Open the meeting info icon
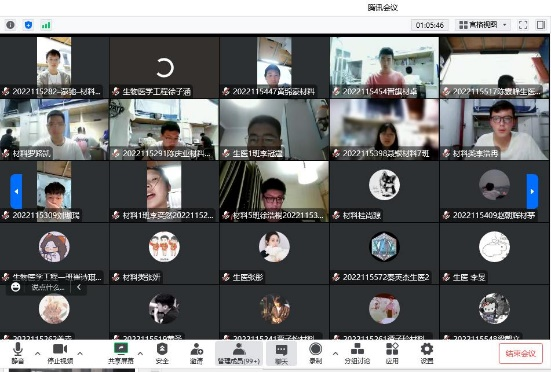Screen dimensions: 551x372 click(11, 25)
